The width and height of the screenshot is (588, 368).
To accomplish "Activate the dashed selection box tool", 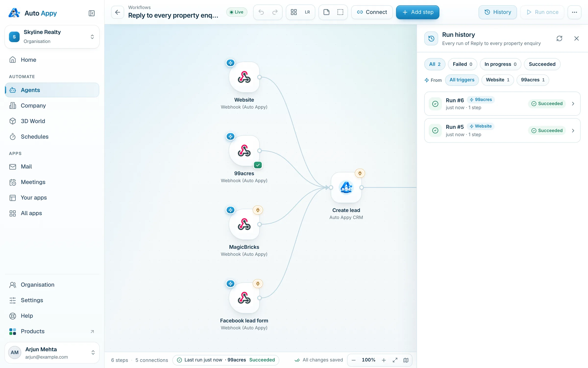I will click(x=340, y=12).
